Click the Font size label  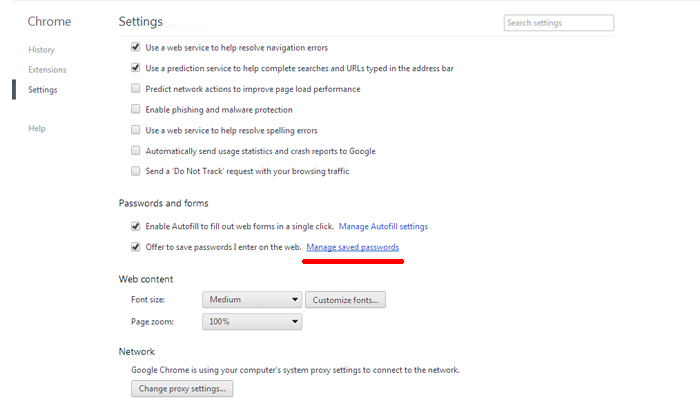point(148,300)
